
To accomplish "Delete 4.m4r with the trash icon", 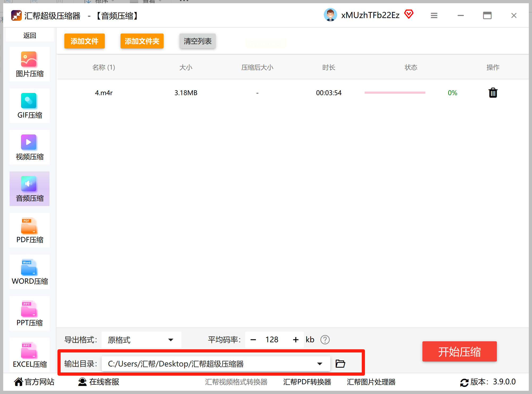I will (493, 93).
